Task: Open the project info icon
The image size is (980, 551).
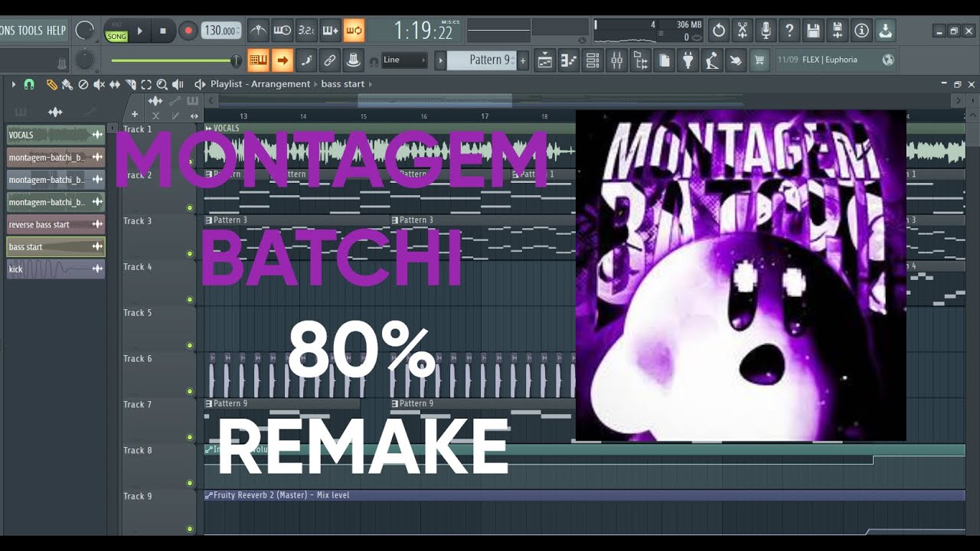Action: (x=861, y=31)
